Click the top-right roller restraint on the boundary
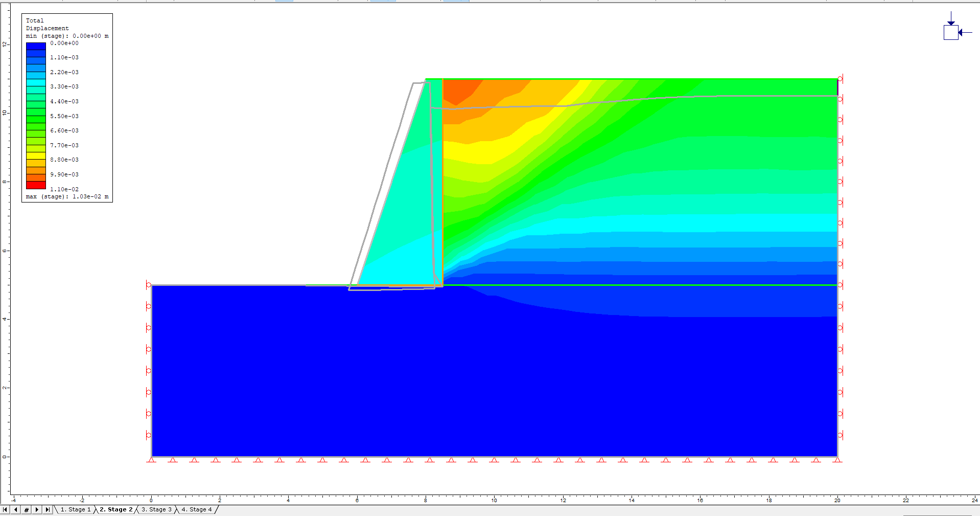Screen dimensions: 980x516 [x=840, y=79]
